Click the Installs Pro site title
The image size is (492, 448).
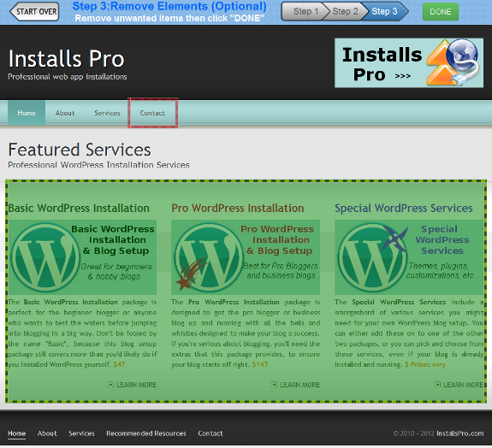tap(66, 59)
